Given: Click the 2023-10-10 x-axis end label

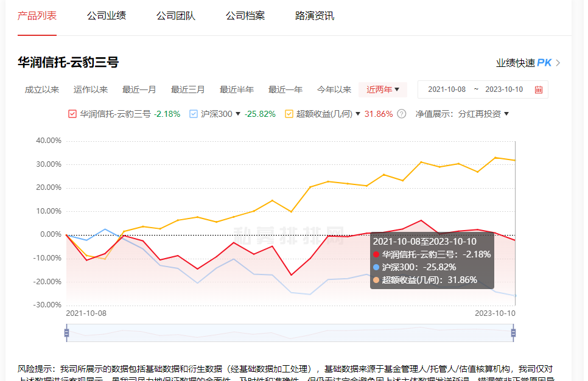Looking at the screenshot, I should click(495, 313).
